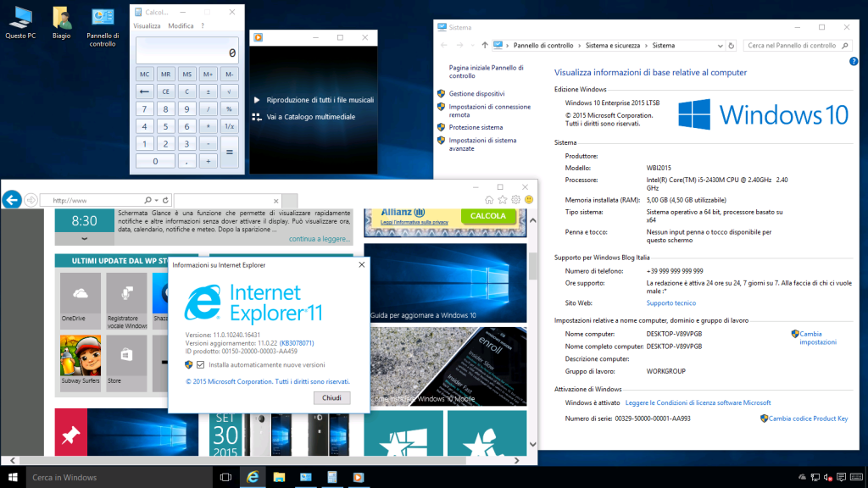This screenshot has height=488, width=868.
Task: Close the blank Internet Explorer tab
Action: point(275,201)
